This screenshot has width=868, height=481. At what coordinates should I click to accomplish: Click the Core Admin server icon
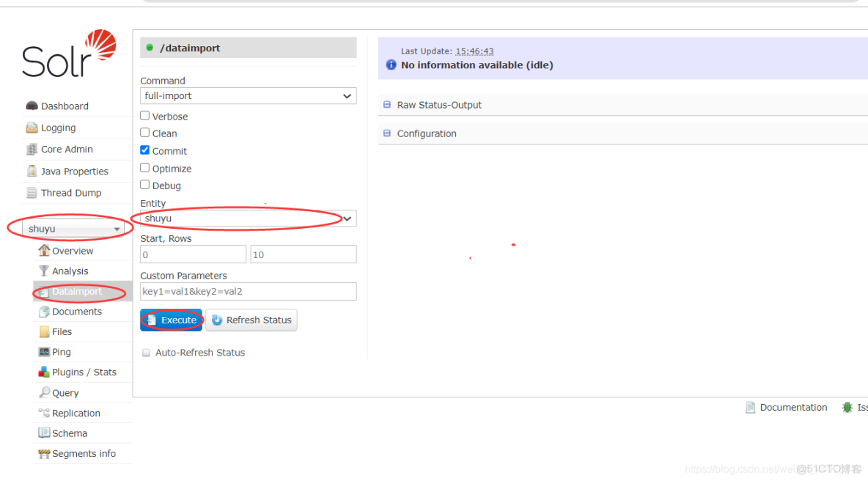pos(32,149)
